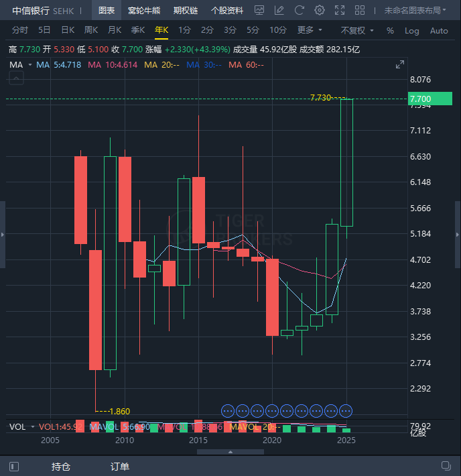Switch to the 图表 tab
This screenshot has height=476, width=461.
coord(107,10)
